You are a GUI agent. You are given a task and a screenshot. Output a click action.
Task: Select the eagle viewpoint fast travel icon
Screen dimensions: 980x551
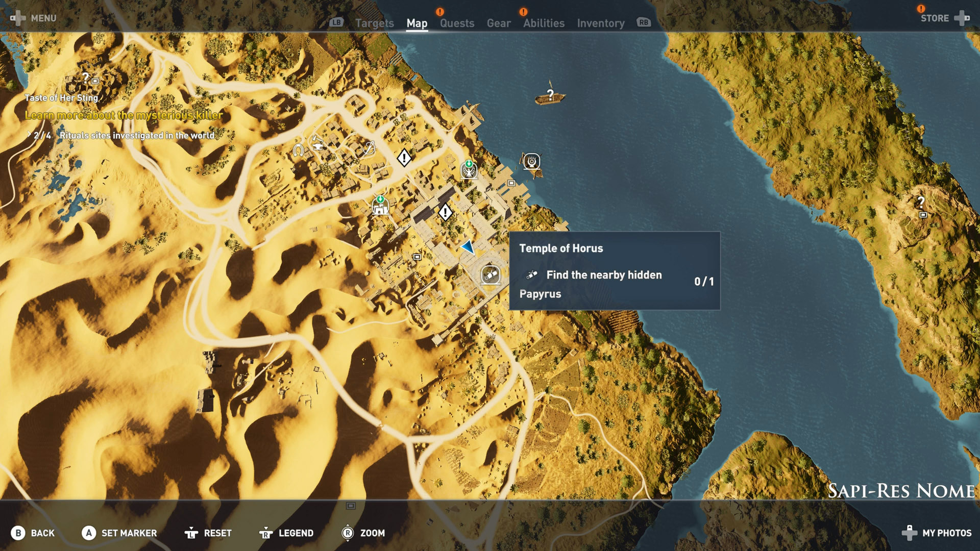(469, 169)
